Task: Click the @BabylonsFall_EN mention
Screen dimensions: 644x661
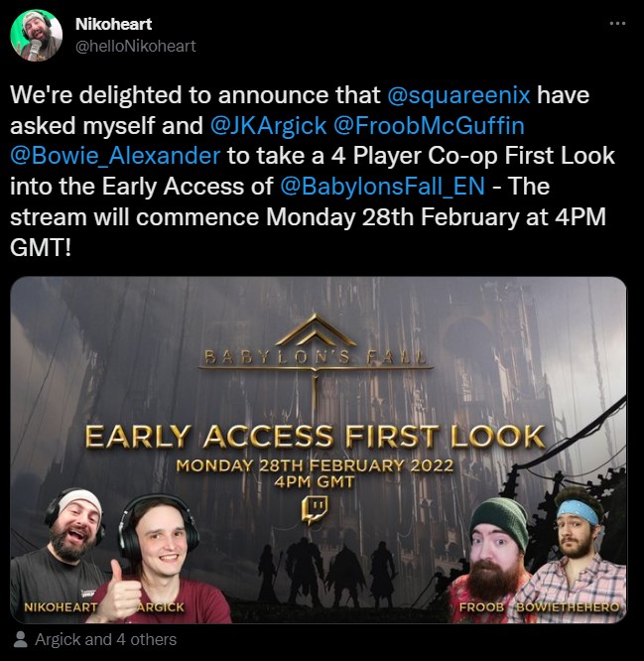Action: pos(382,187)
